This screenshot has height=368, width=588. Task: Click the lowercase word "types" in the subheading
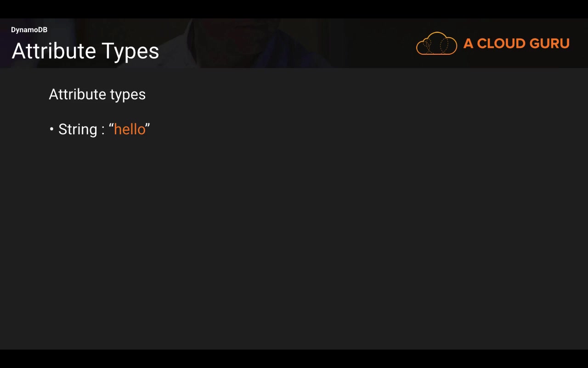click(x=128, y=95)
